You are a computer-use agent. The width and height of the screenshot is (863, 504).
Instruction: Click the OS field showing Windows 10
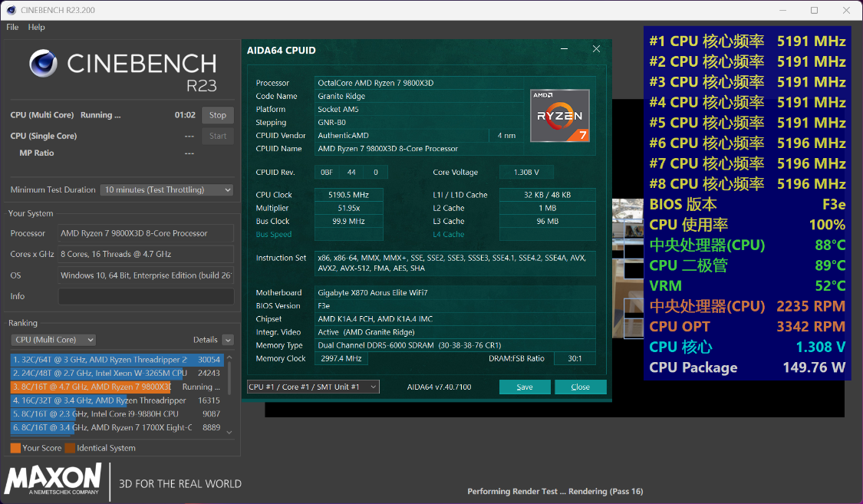(146, 275)
